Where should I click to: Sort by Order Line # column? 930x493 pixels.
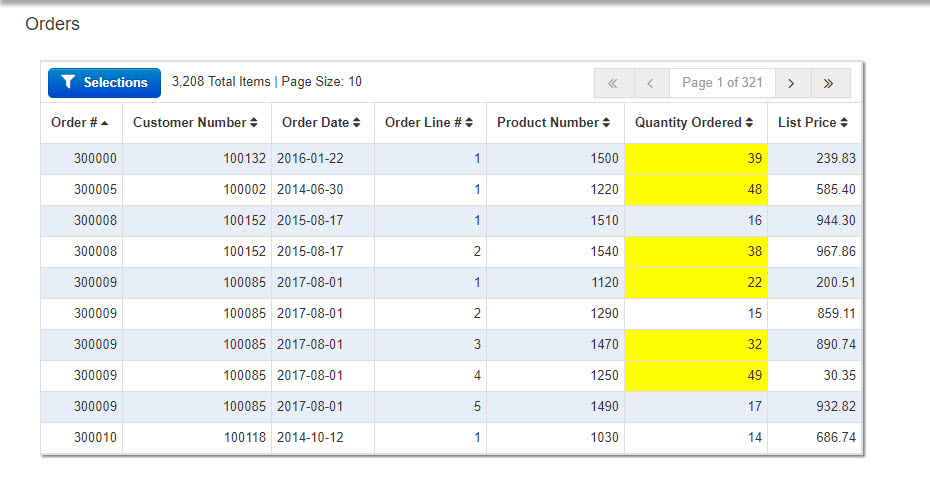[430, 123]
